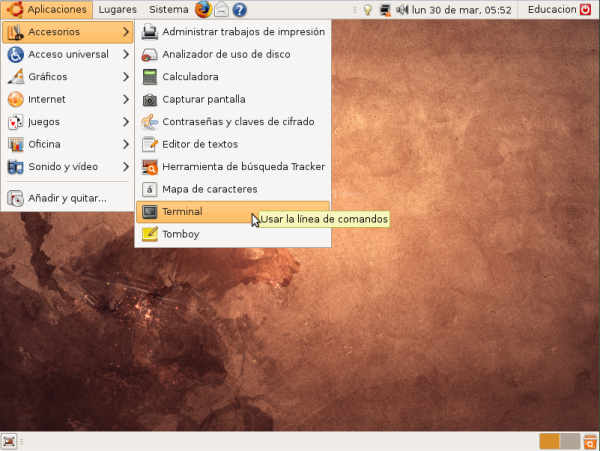Switch to the second gray workspace
Screen dimensions: 600x451
[x=569, y=441]
